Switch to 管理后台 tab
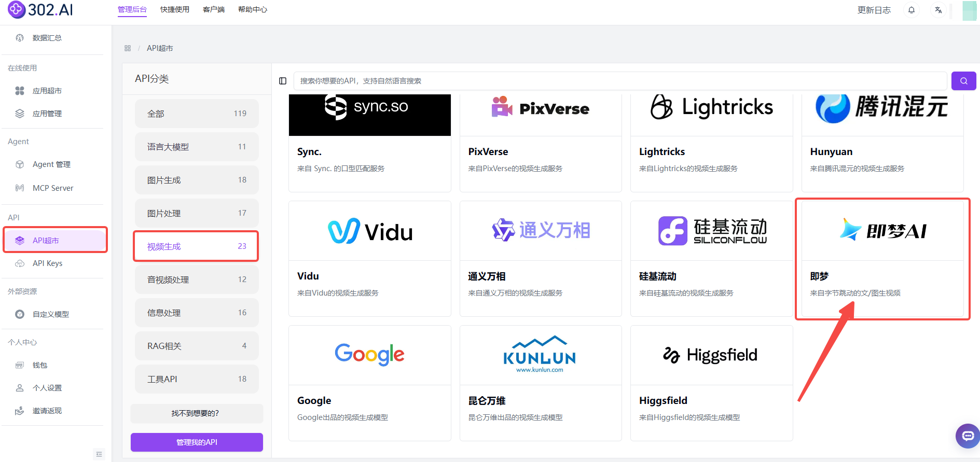The height and width of the screenshot is (462, 980). click(132, 9)
